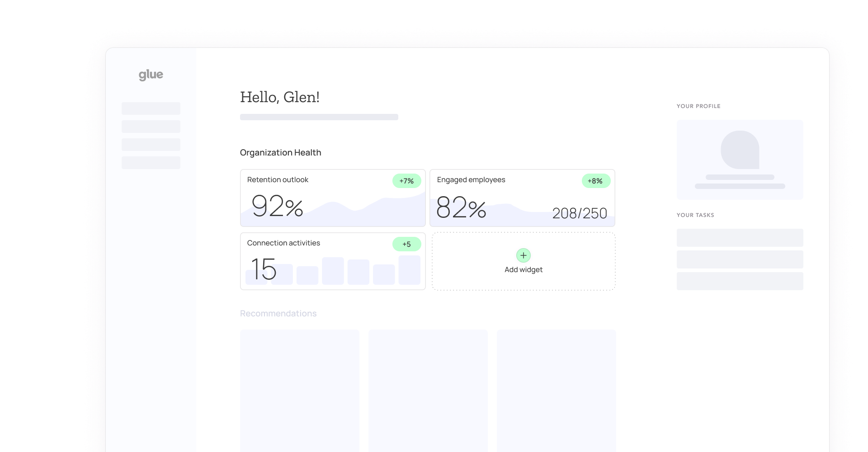Click the Organization Health heading

[x=281, y=152]
